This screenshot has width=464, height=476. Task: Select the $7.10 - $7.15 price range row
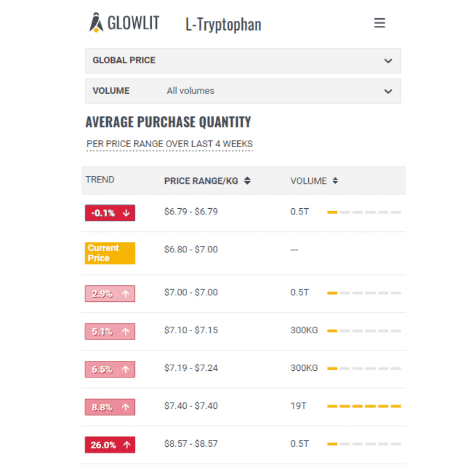click(x=191, y=330)
